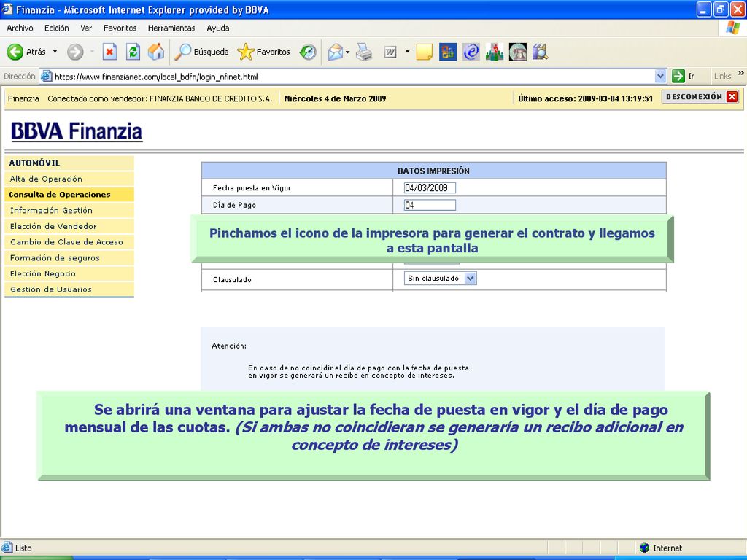
Task: Click the blue 'e' toolbar icon
Action: click(471, 52)
